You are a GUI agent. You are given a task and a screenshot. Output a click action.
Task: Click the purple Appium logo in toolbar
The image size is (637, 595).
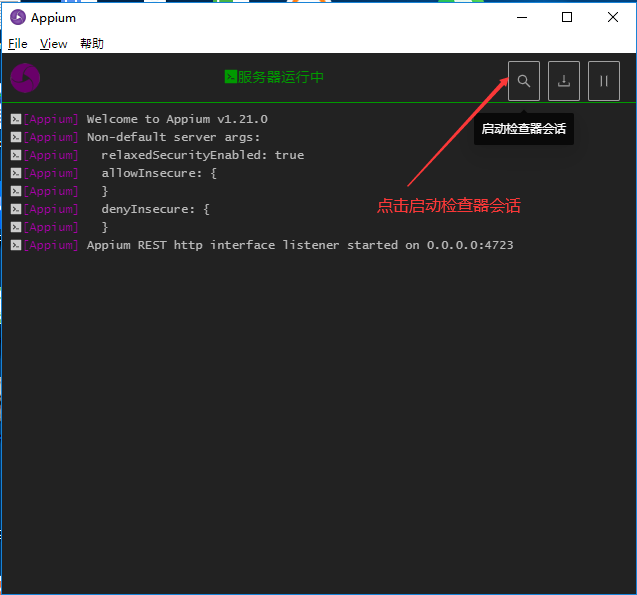click(25, 78)
